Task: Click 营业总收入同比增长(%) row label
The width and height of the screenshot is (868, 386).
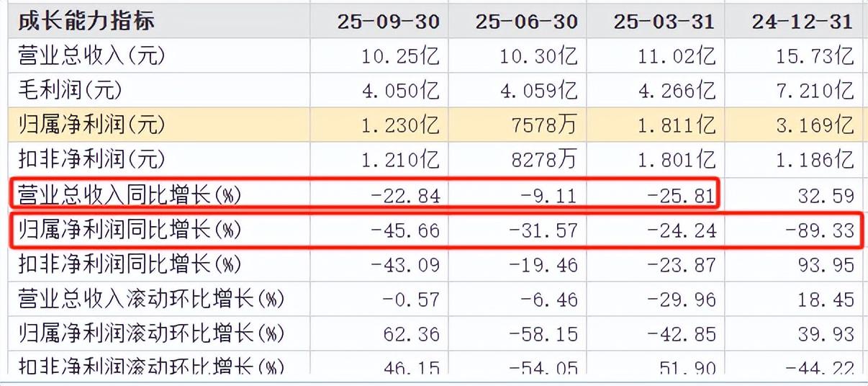Action: [130, 194]
